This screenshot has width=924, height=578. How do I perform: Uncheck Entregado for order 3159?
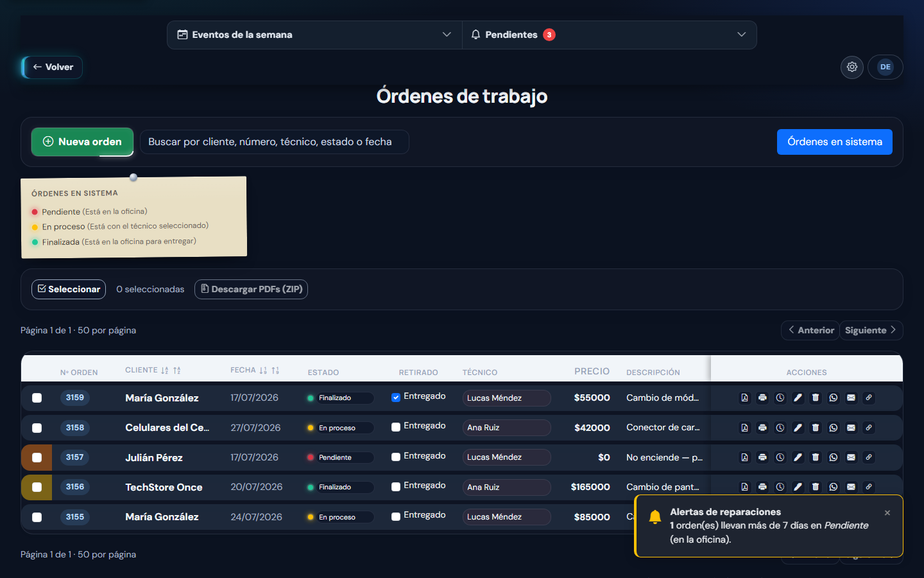click(x=396, y=398)
